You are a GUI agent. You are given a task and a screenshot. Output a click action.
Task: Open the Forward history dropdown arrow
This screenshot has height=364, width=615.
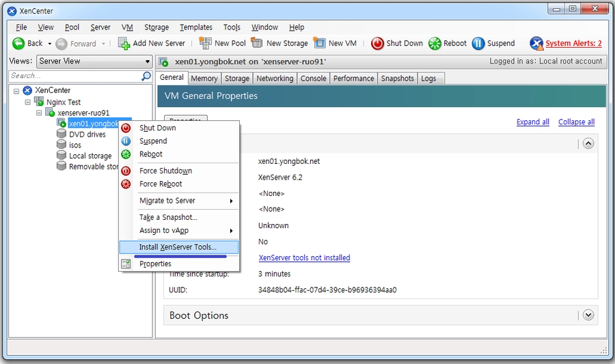(x=103, y=44)
